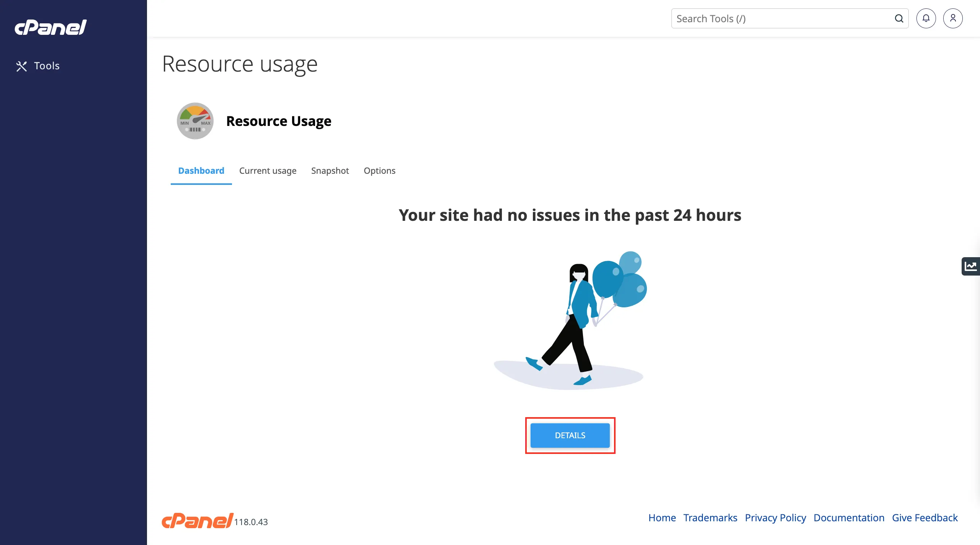Open the notifications bell icon
Image resolution: width=980 pixels, height=545 pixels.
926,18
